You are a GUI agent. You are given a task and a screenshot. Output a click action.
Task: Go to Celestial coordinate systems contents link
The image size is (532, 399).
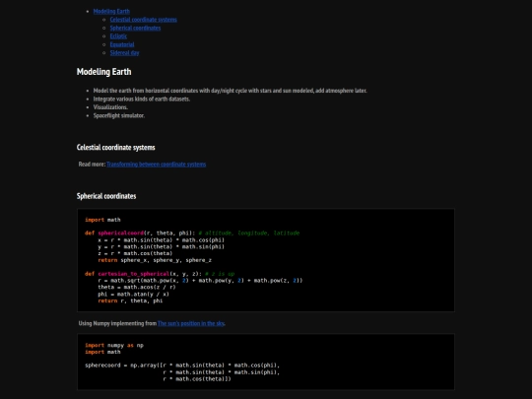pyautogui.click(x=143, y=20)
